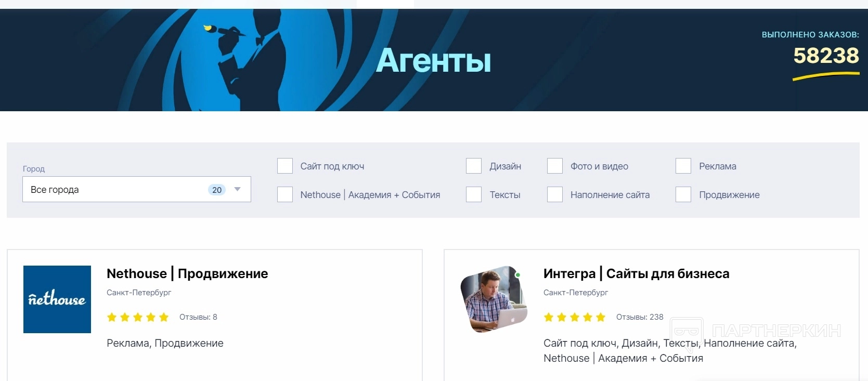Click the "Реклама" filter label
868x381 pixels.
tap(718, 166)
